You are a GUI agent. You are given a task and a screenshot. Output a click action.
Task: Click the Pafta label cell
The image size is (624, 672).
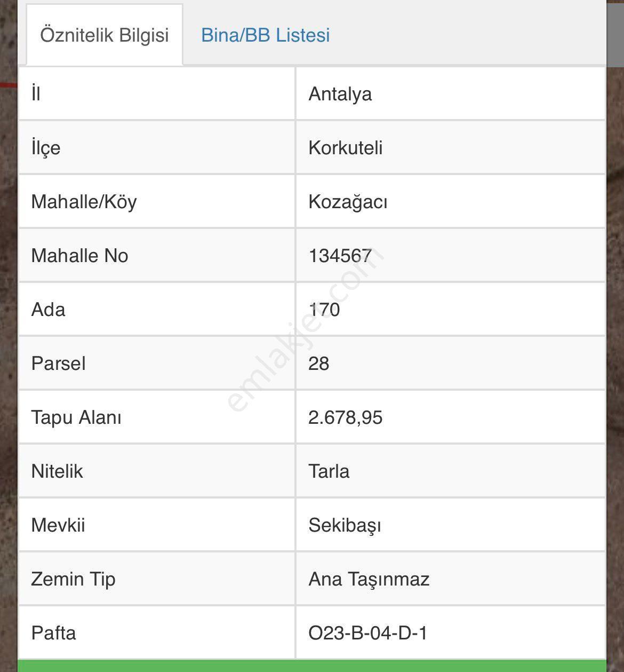157,633
